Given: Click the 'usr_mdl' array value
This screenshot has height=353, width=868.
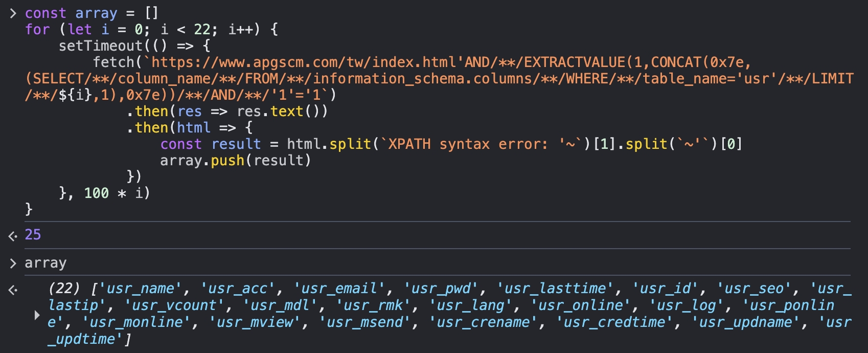Looking at the screenshot, I should (280, 305).
